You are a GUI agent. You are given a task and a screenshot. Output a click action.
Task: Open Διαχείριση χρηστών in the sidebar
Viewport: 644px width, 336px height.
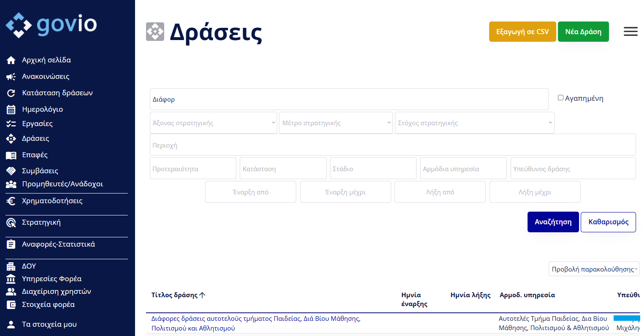pos(56,292)
